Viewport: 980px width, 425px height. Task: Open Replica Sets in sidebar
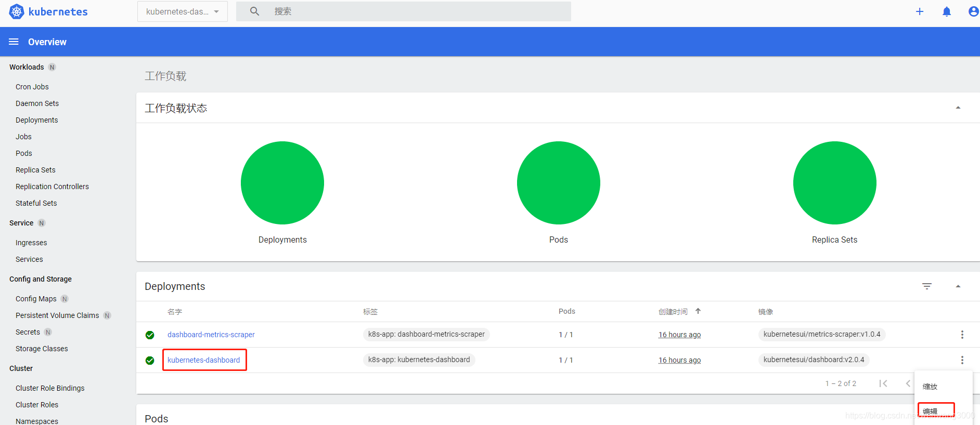(35, 170)
